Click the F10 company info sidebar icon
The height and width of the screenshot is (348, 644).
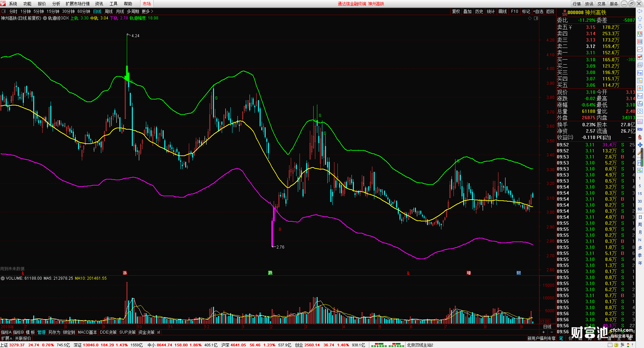(x=640, y=73)
